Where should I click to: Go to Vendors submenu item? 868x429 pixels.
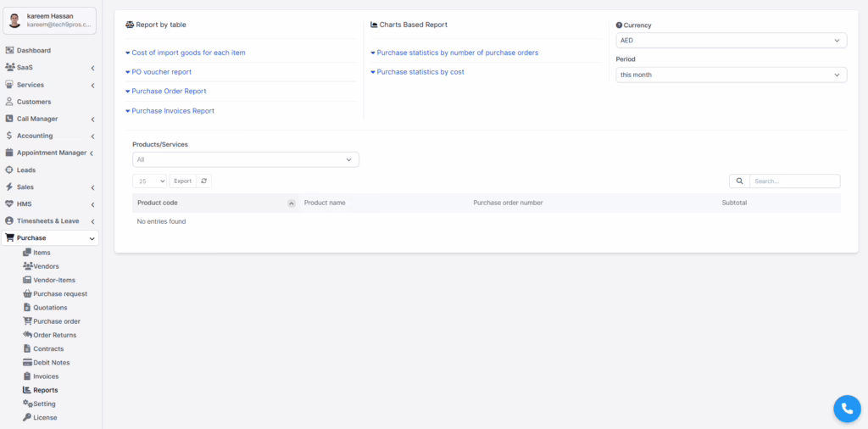pos(46,266)
